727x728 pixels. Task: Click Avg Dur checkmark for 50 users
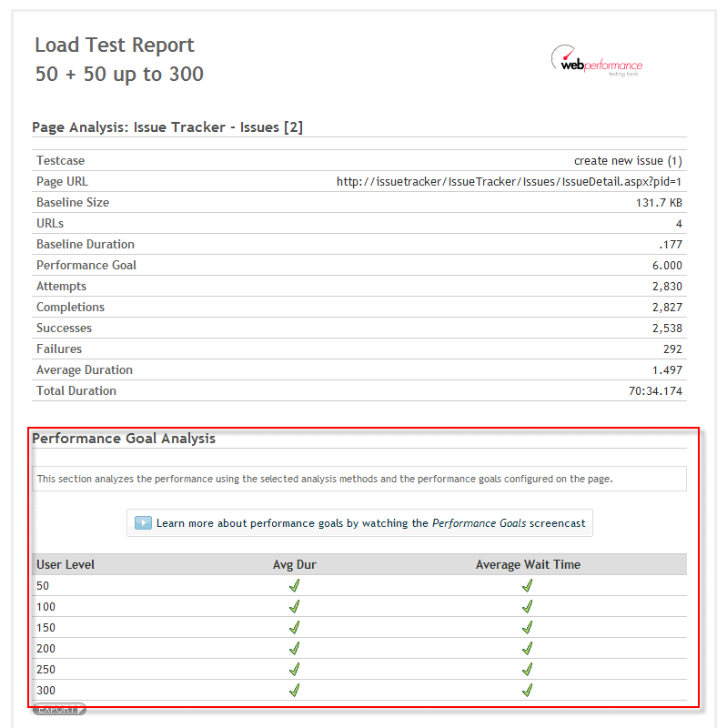[x=294, y=585]
